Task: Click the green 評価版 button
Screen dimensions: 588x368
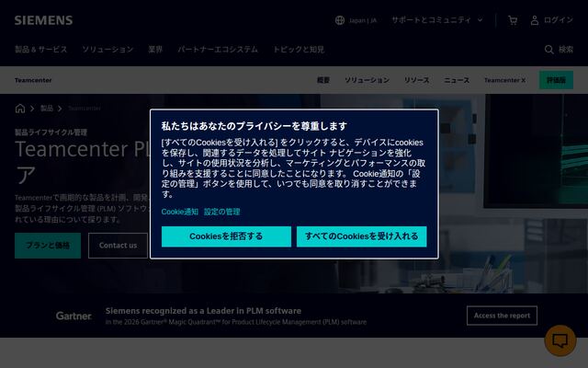Action: (x=556, y=80)
